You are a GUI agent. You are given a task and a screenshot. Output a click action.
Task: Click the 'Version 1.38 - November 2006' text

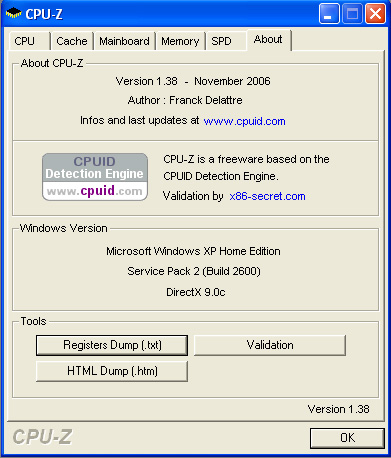(193, 81)
